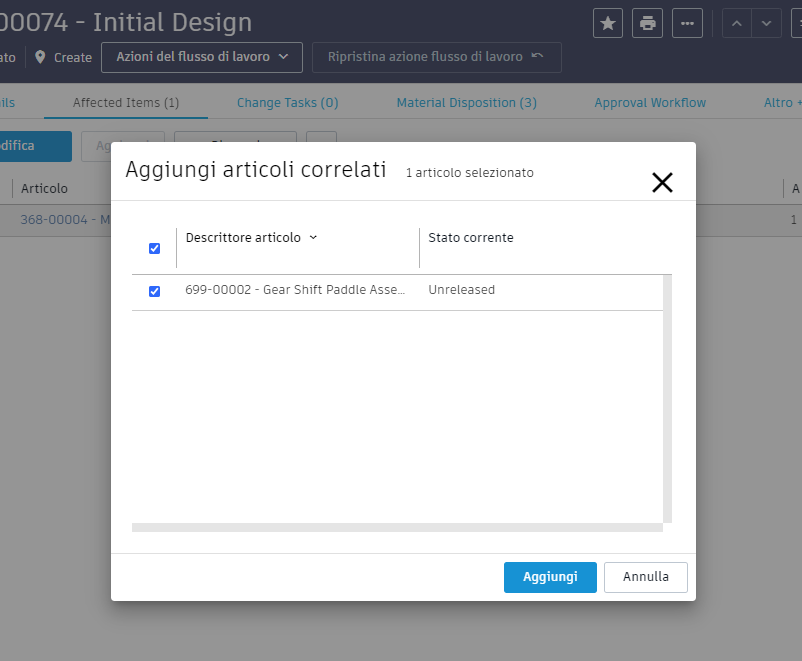Open the Azioni del flusso di lavoro dropdown

point(201,57)
